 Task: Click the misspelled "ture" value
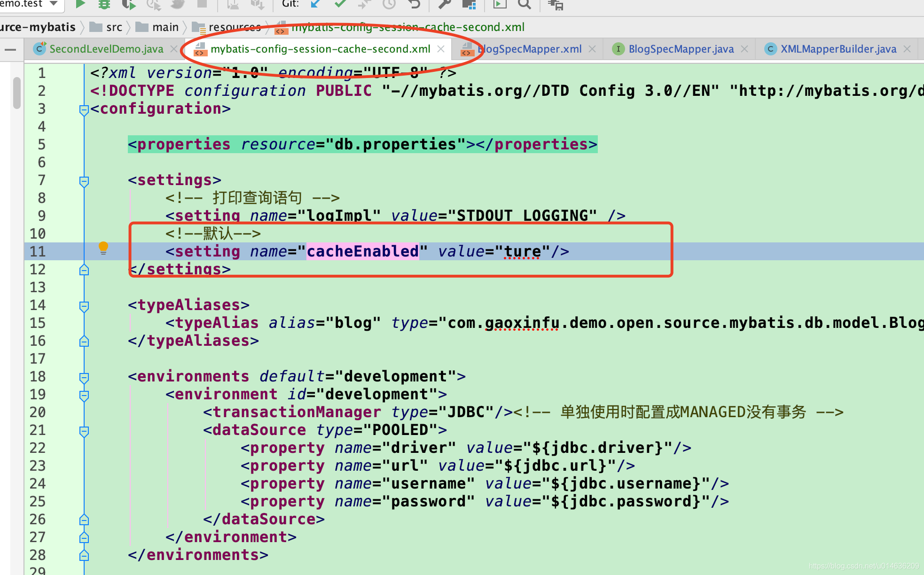click(522, 251)
